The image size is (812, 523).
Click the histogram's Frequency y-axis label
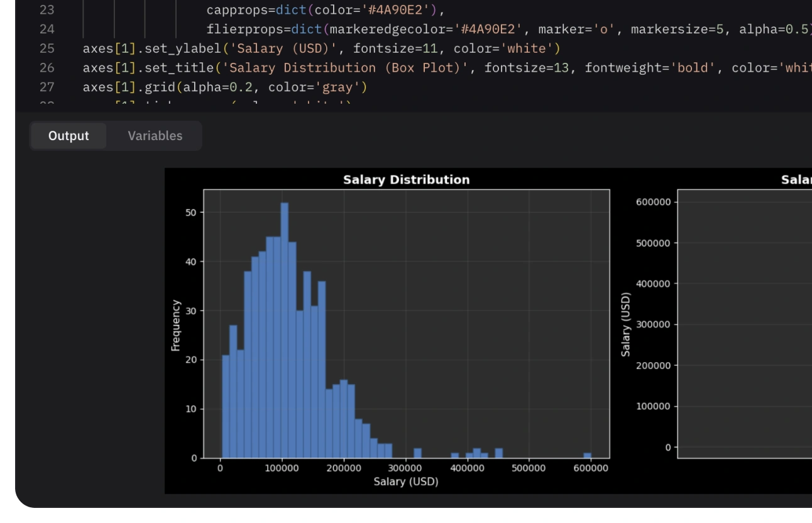point(176,325)
